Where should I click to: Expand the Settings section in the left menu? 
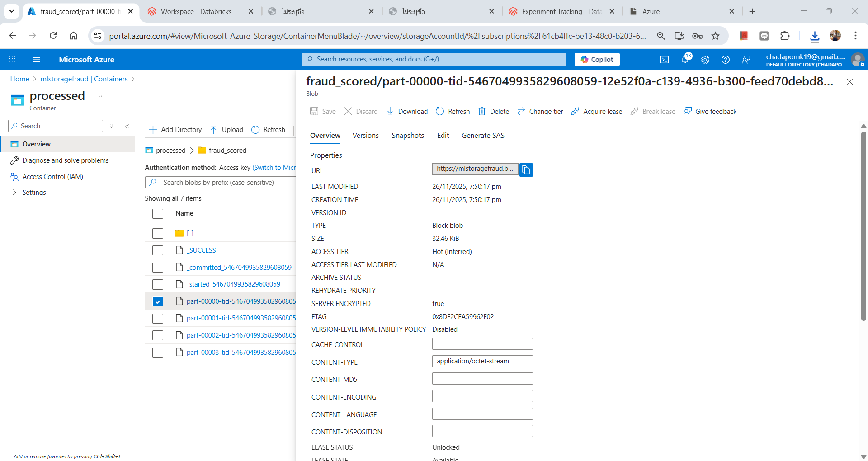click(14, 193)
